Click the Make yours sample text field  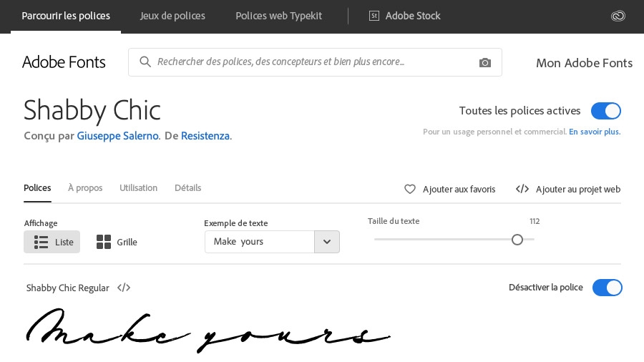tap(260, 242)
